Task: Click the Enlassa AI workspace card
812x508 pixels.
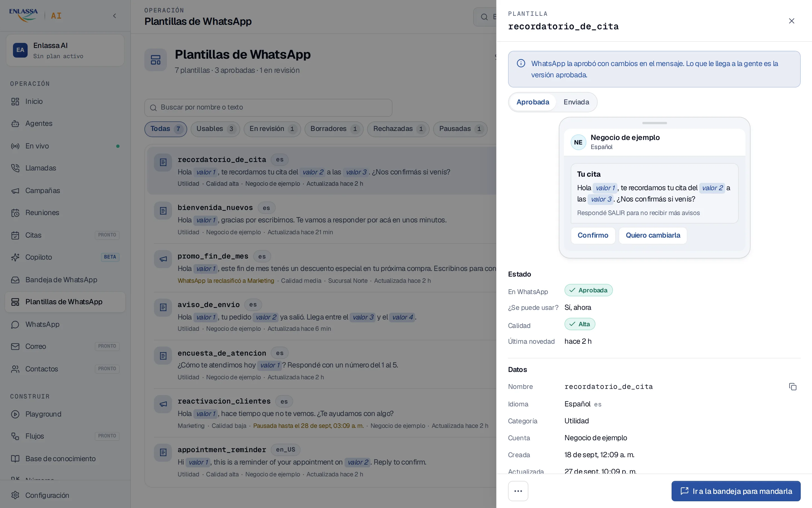Action: coord(65,51)
